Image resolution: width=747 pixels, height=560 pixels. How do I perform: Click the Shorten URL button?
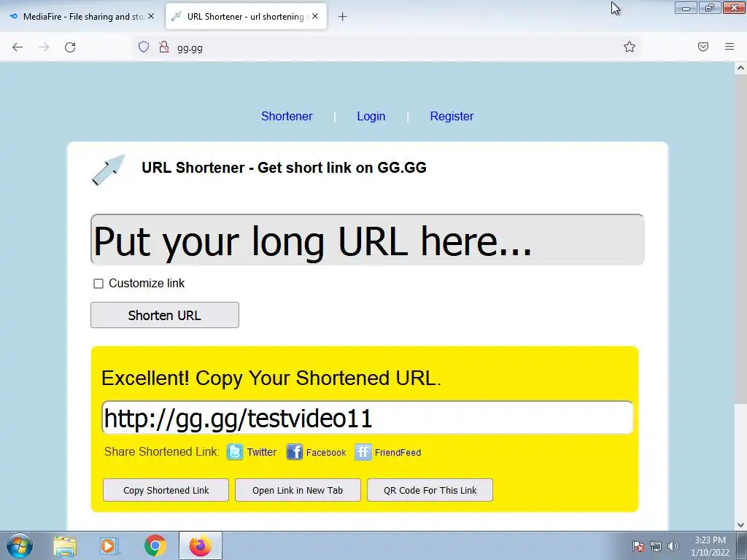pos(165,315)
